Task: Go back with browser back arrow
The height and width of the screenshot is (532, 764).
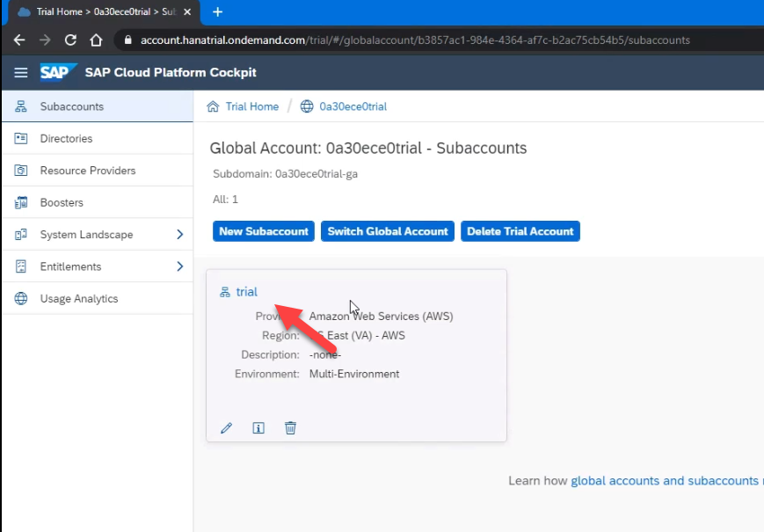Action: pos(19,40)
